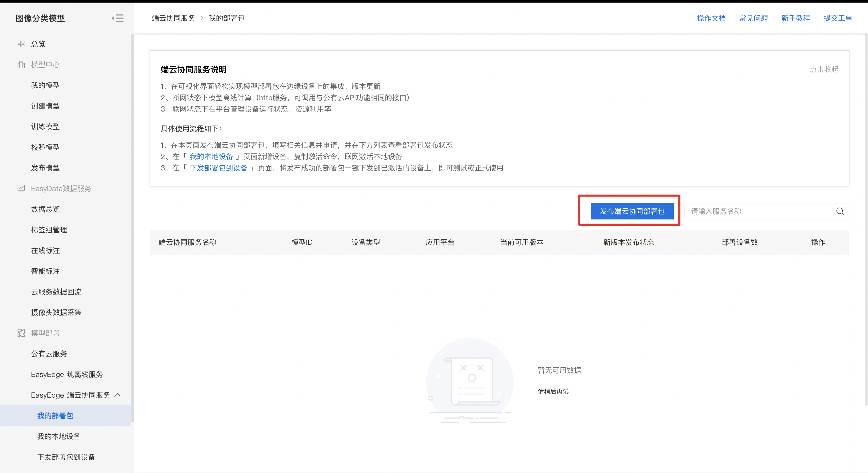Open 操作文档 link
Image resolution: width=868 pixels, height=473 pixels.
pos(711,18)
